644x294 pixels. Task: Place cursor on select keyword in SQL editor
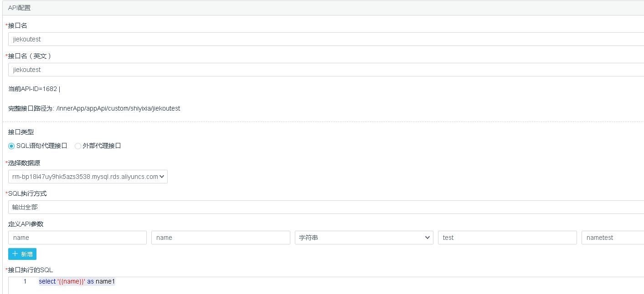point(47,282)
